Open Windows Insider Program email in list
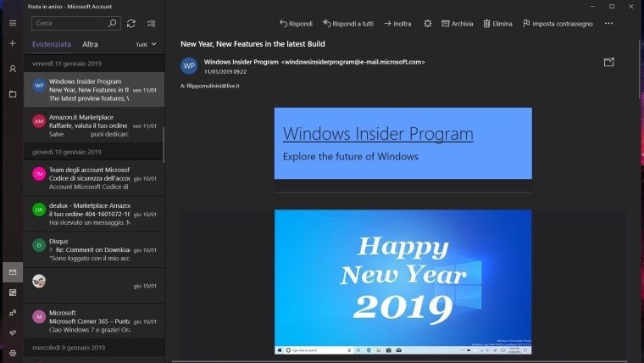The width and height of the screenshot is (644, 363). [x=94, y=90]
